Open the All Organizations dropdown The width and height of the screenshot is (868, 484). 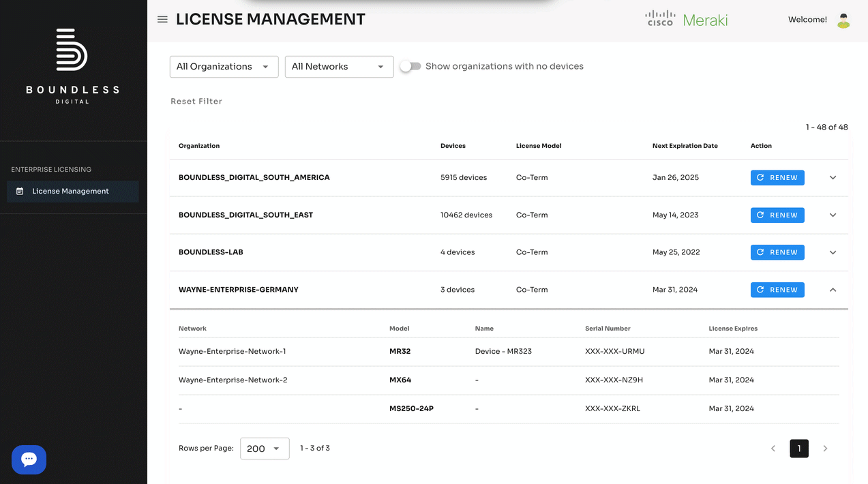tap(224, 66)
